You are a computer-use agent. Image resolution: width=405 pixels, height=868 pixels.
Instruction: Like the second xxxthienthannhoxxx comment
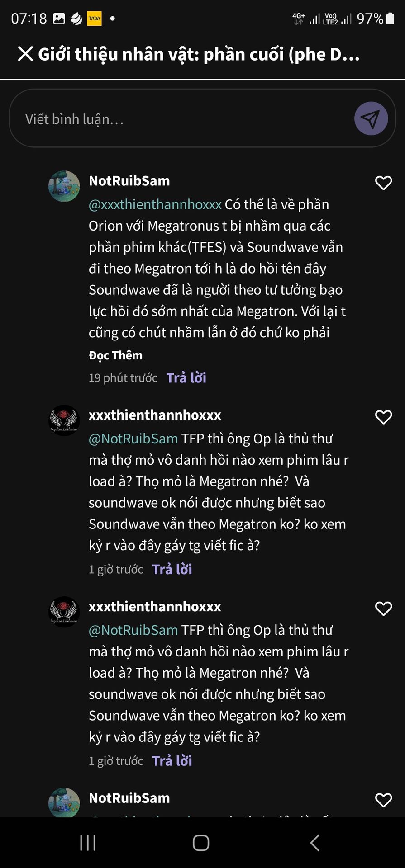click(383, 609)
